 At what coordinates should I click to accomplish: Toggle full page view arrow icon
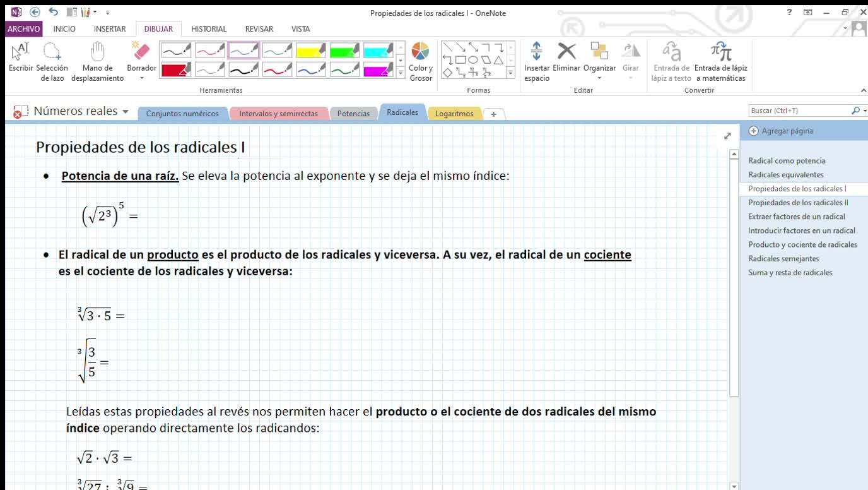[x=727, y=136]
